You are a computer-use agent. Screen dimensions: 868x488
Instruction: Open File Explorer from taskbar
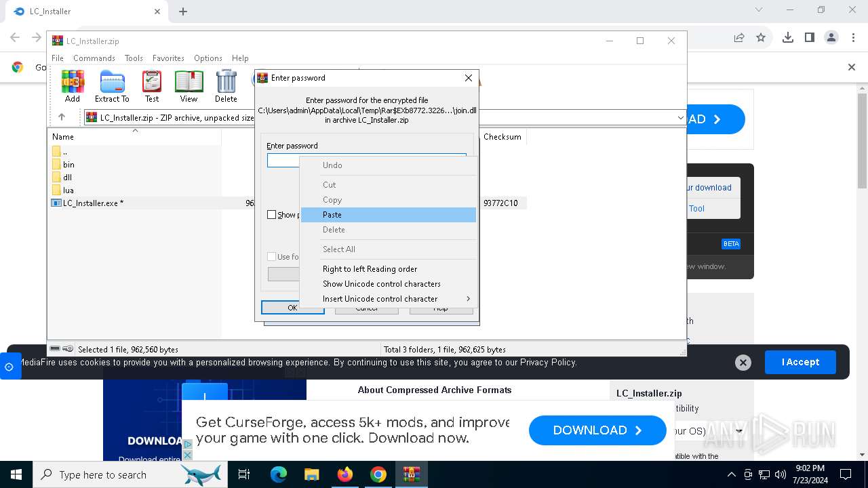(x=311, y=474)
